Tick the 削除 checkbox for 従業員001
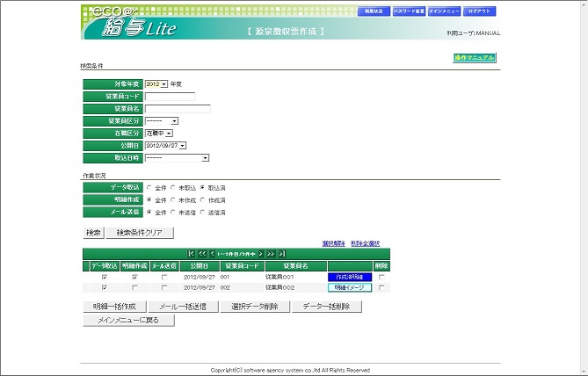This screenshot has height=376, width=588. click(381, 277)
